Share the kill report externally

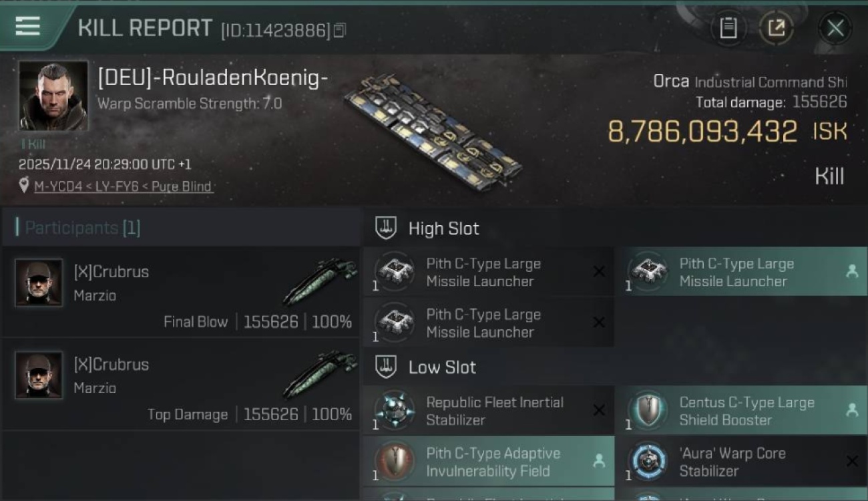coord(776,28)
